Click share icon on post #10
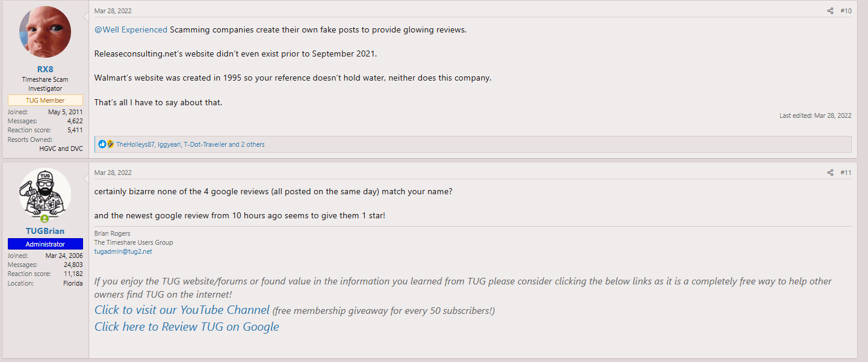 (830, 11)
